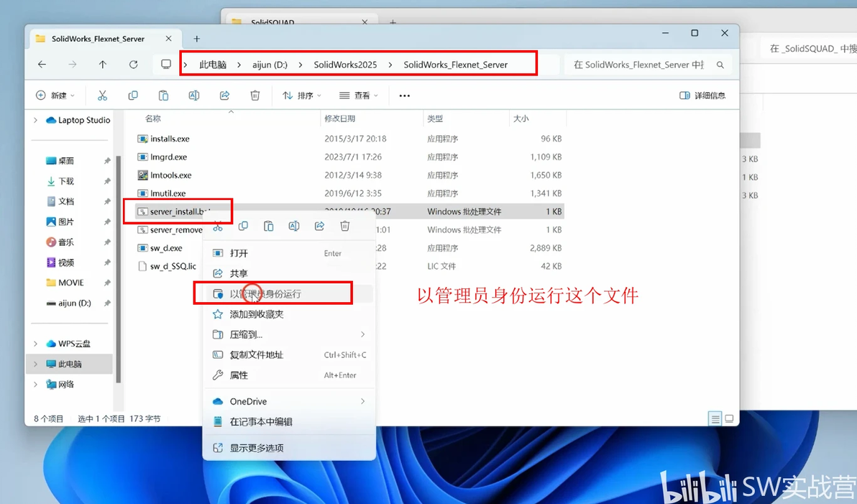Expand the OneDrive submenu arrow
This screenshot has height=504, width=857.
coord(362,401)
